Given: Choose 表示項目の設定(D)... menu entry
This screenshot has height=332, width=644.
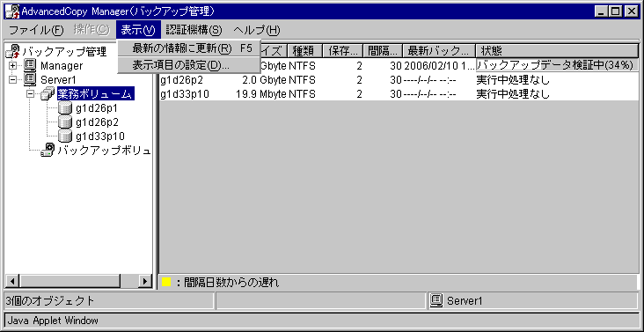Looking at the screenshot, I should 189,65.
